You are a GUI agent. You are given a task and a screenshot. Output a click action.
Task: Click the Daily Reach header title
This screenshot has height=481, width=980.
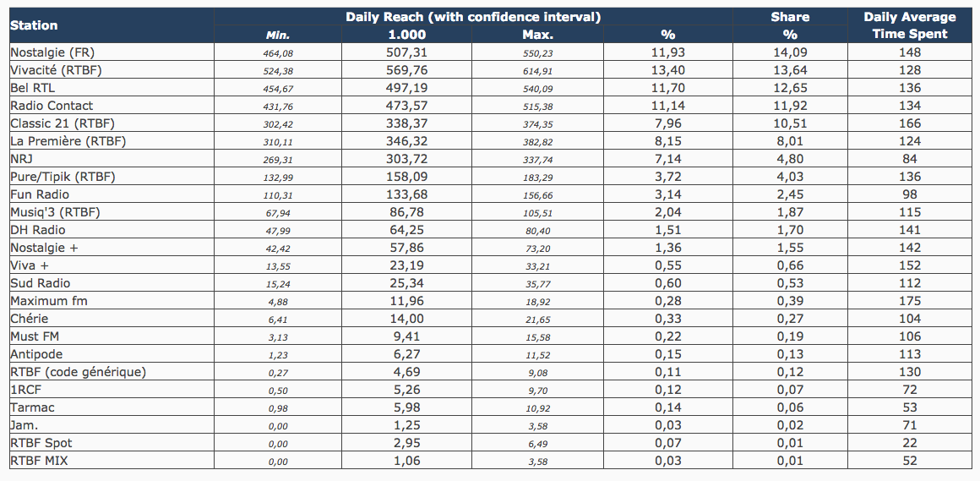coord(473,17)
